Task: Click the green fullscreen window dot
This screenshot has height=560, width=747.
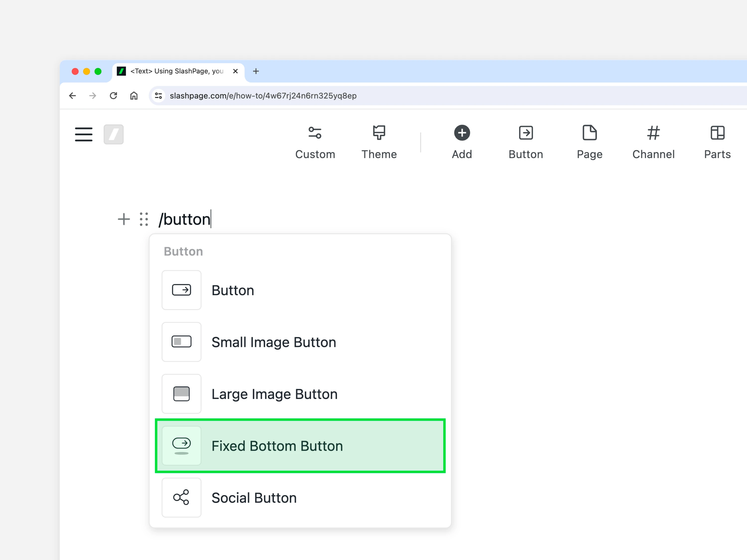Action: tap(98, 71)
